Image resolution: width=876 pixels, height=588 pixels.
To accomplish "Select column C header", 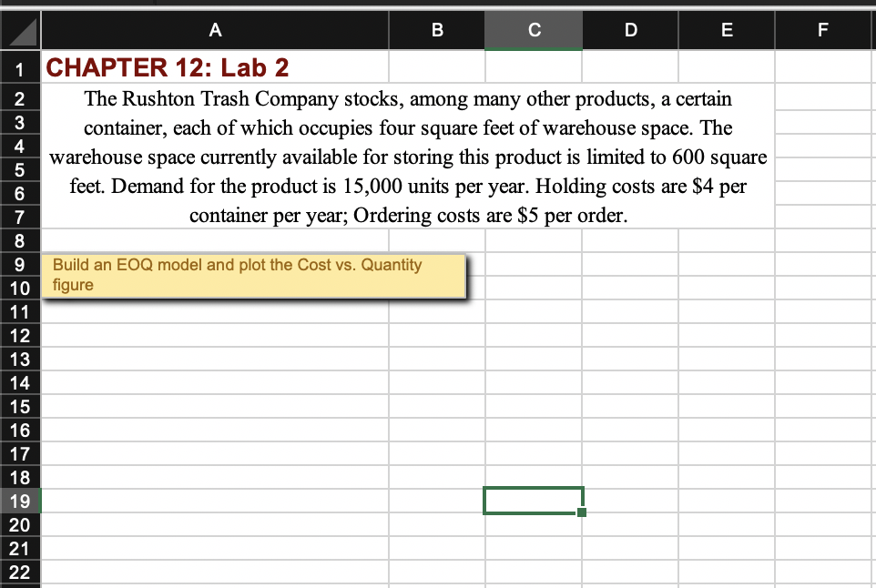I will pos(534,30).
